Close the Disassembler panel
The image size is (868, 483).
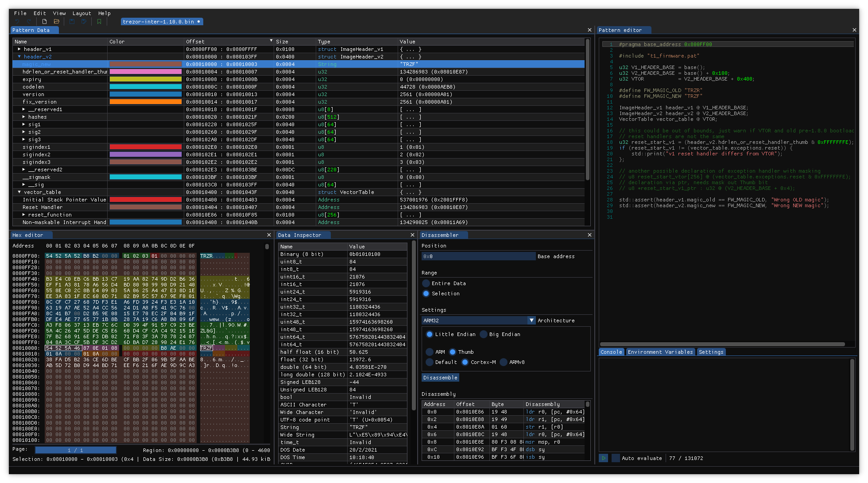point(589,235)
